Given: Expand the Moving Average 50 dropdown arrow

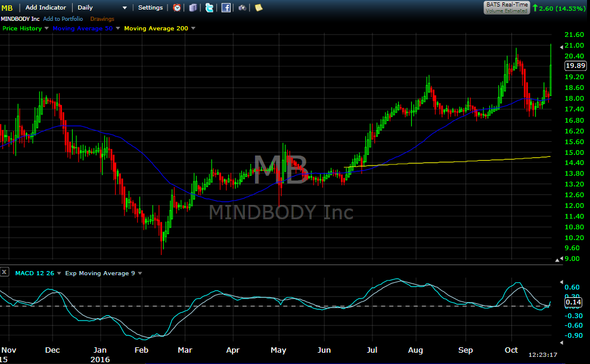Looking at the screenshot, I should coord(118,28).
